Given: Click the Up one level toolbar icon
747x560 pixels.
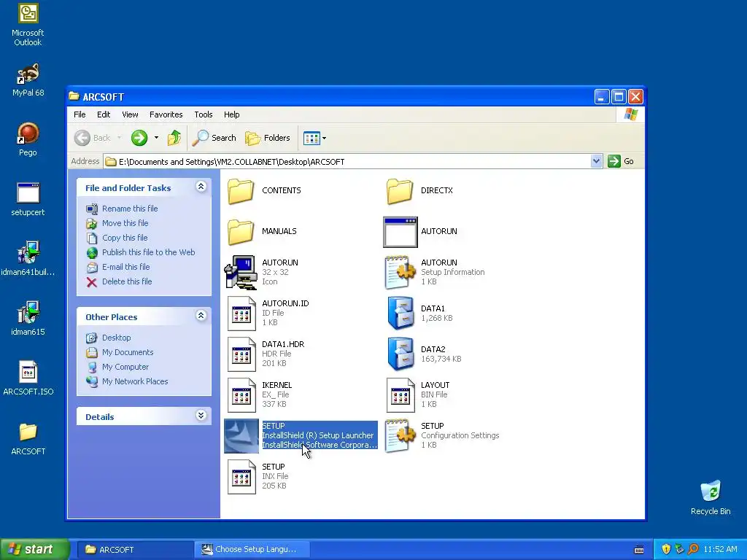Looking at the screenshot, I should pos(174,138).
